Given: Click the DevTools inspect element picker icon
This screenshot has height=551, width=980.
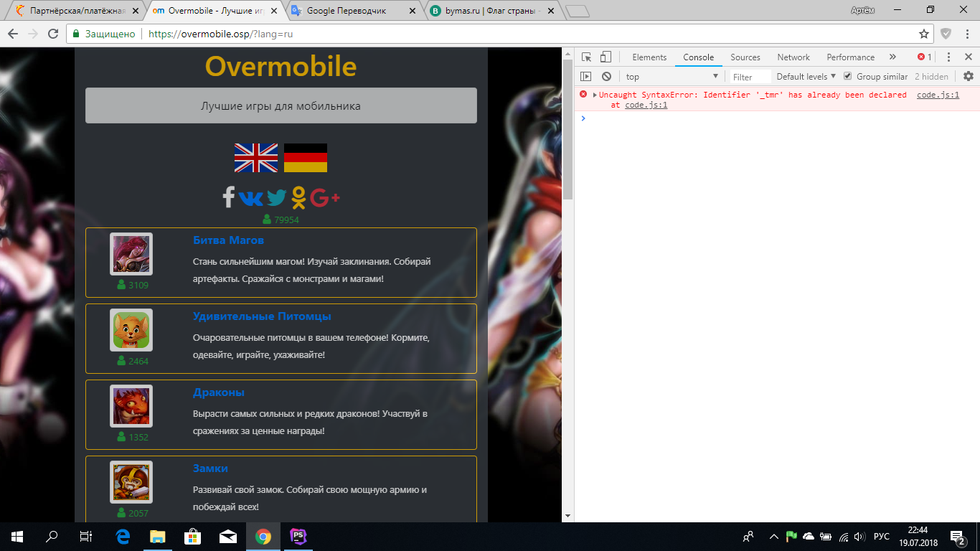Looking at the screenshot, I should (x=586, y=57).
